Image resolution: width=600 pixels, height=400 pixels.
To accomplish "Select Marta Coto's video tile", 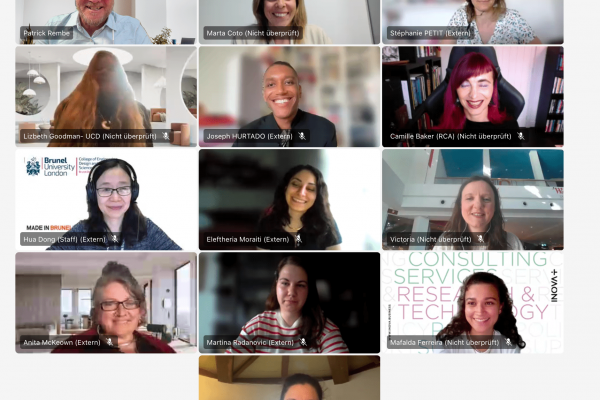I will 289,22.
